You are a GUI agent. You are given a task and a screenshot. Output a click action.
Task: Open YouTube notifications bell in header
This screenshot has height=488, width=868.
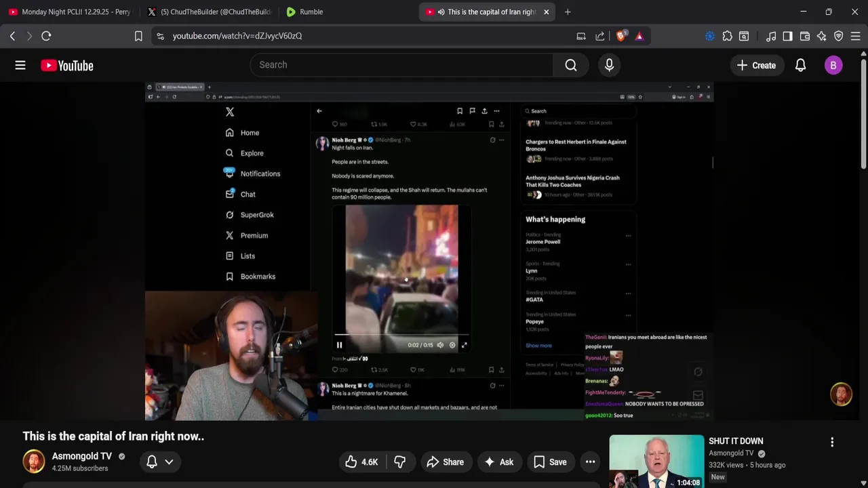(800, 66)
